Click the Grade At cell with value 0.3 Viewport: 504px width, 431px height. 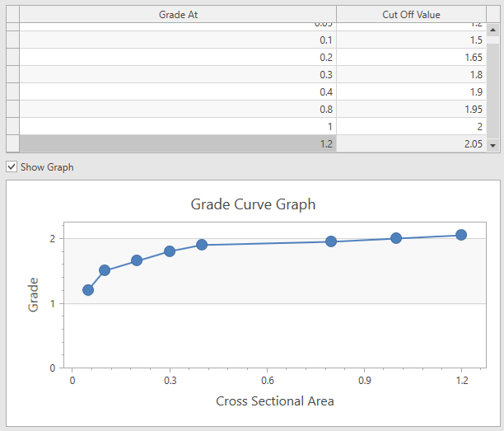pos(177,75)
